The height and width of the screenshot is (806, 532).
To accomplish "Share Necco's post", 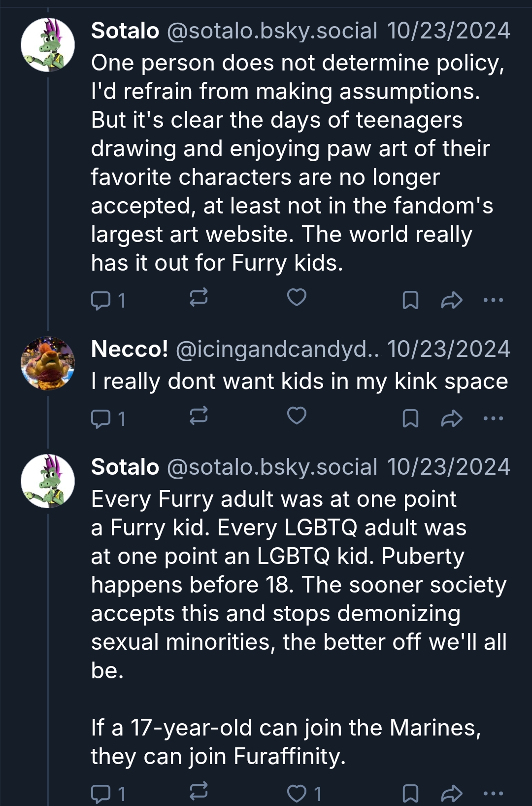I will tap(451, 418).
